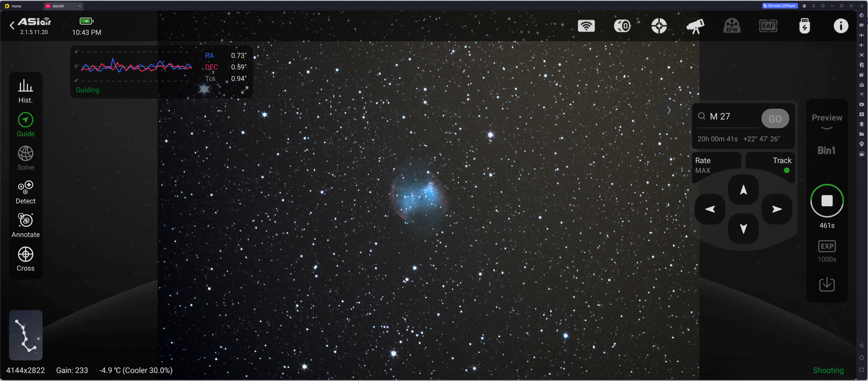
Task: Click the Gain: 233 status text
Action: [72, 370]
